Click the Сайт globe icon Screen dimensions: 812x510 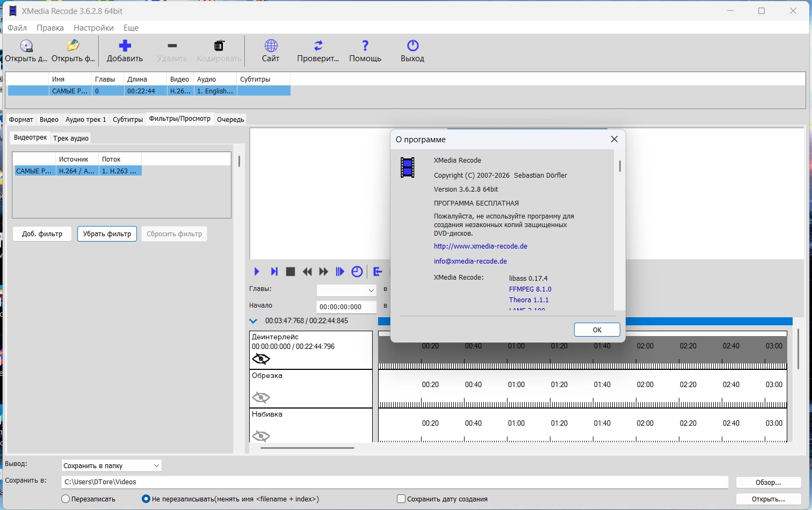coord(271,46)
